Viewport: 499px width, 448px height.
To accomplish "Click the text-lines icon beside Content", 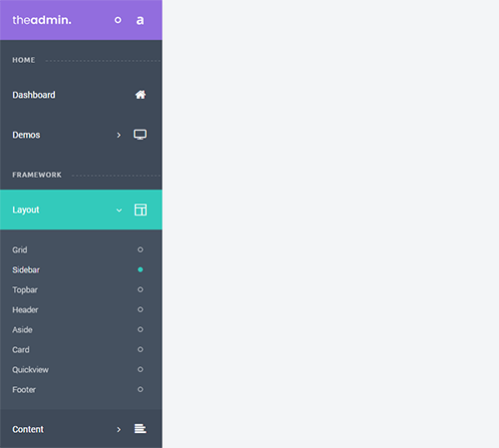I will coord(140,429).
